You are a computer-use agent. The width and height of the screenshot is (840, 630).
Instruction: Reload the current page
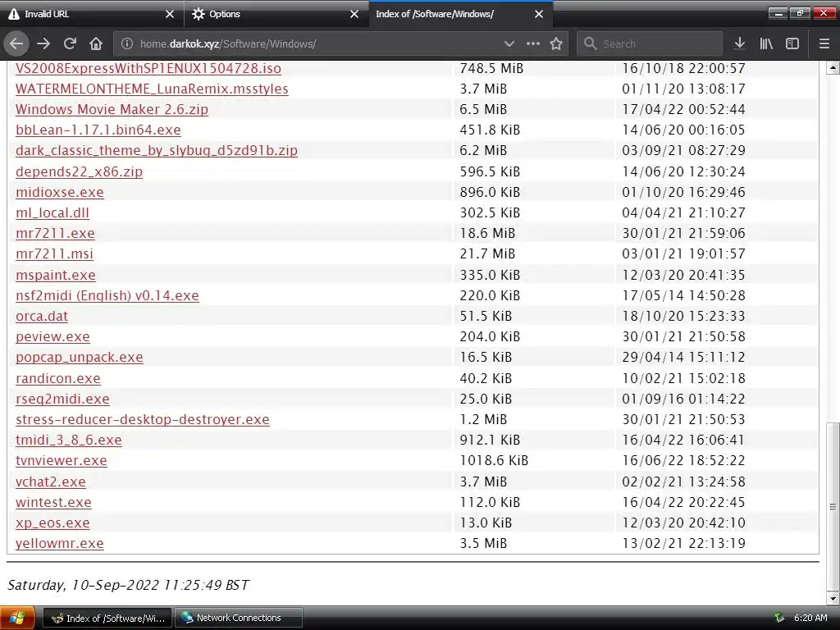70,43
